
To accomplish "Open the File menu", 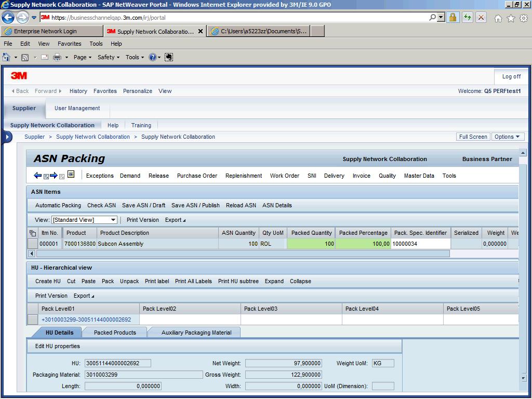I will (8, 44).
